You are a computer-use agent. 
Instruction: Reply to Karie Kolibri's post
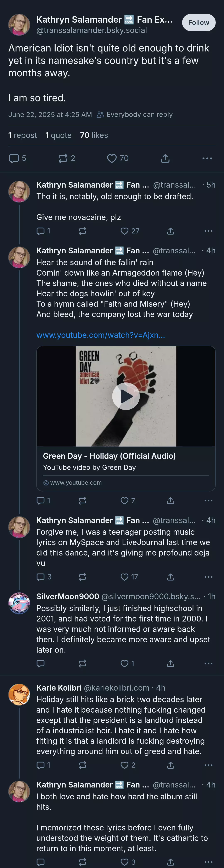click(x=44, y=765)
